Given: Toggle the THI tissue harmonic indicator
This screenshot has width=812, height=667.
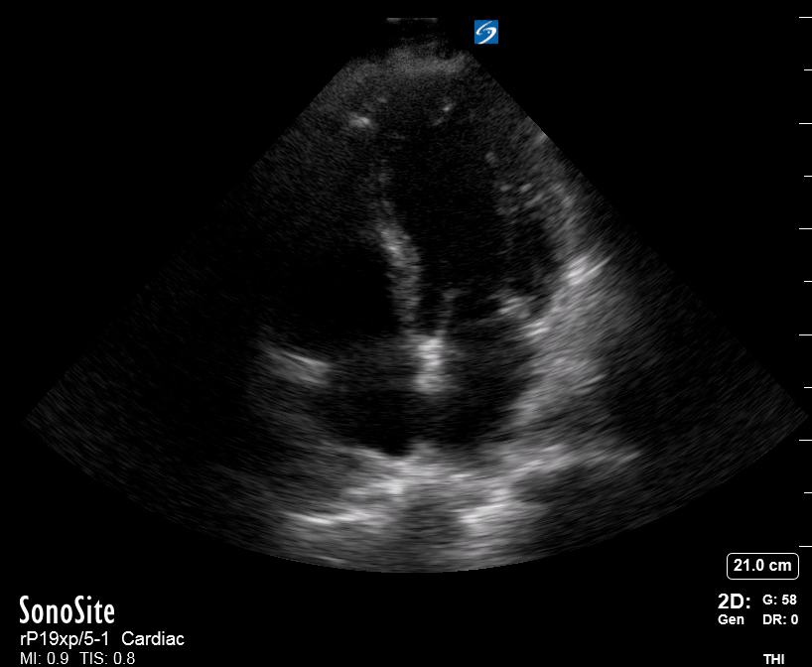Looking at the screenshot, I should tap(773, 659).
